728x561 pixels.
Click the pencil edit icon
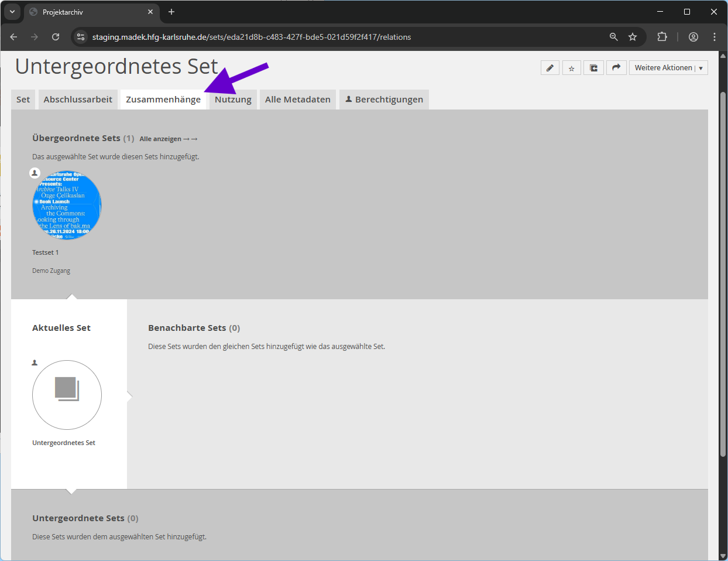(x=550, y=68)
